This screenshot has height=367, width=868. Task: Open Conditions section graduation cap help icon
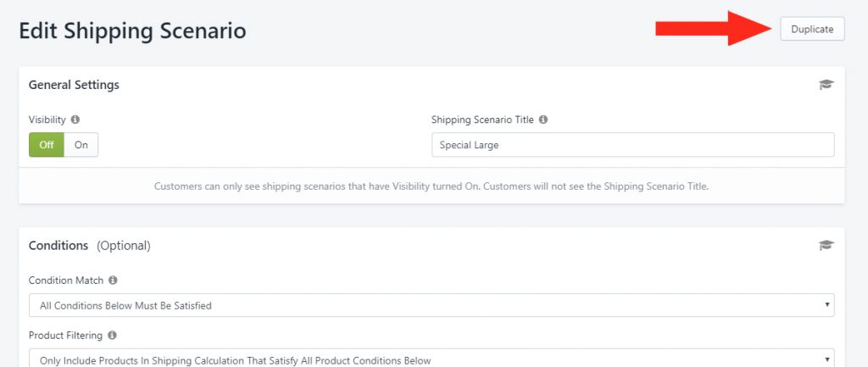pyautogui.click(x=826, y=245)
